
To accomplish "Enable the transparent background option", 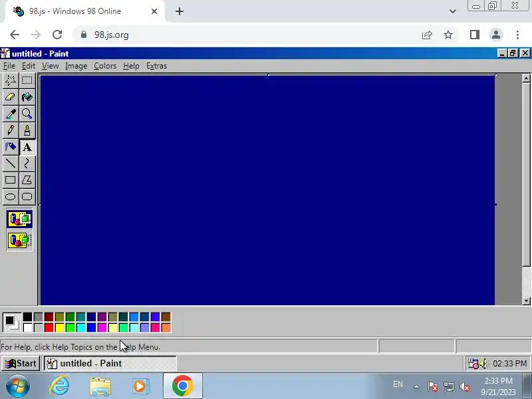I will tap(20, 240).
